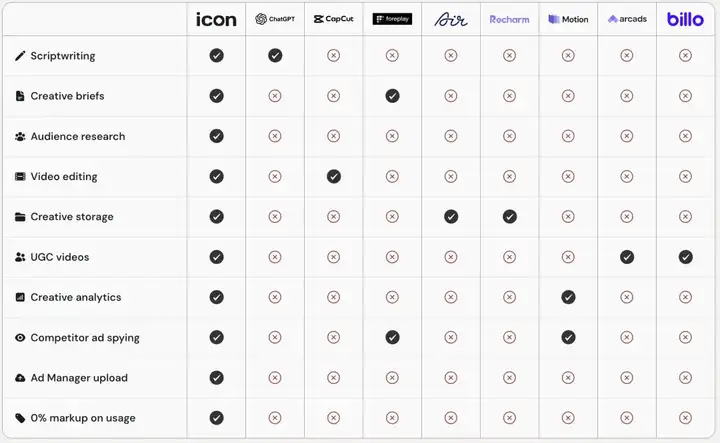Click ChatGPT's Scriptwriting checkmark
Screen dimensions: 720x443
click(275, 56)
